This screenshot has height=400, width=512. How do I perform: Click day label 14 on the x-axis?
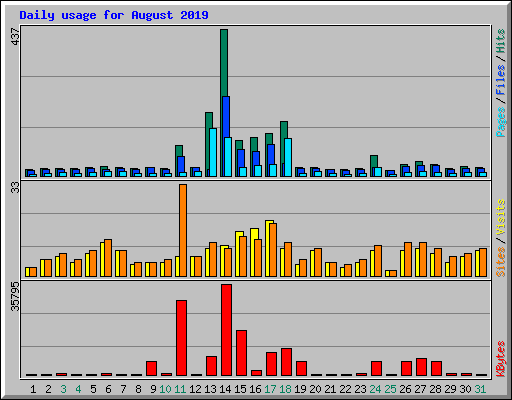(225, 389)
